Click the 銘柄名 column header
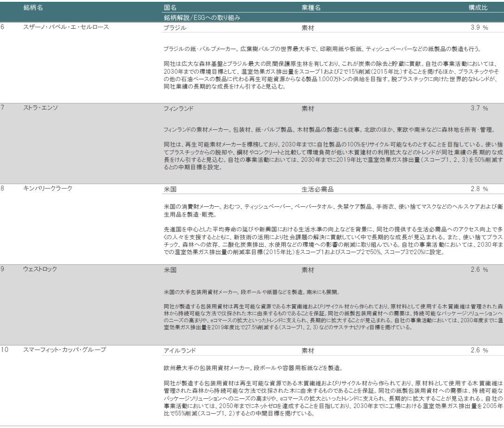 pyautogui.click(x=33, y=8)
